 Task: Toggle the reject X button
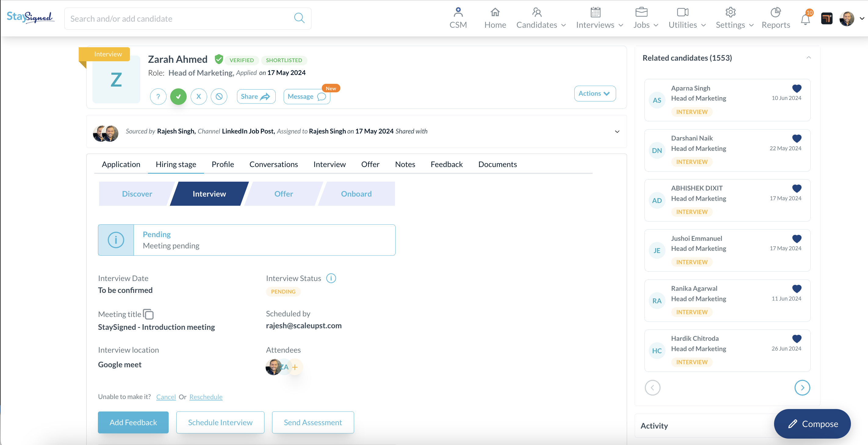[x=199, y=97]
